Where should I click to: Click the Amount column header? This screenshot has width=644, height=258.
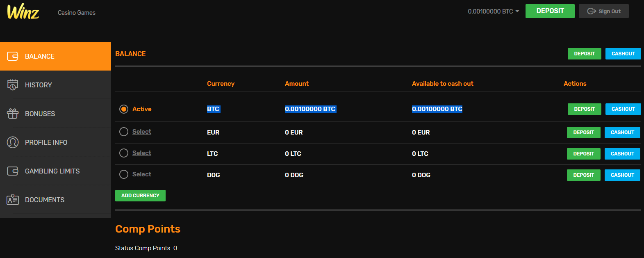(x=297, y=84)
